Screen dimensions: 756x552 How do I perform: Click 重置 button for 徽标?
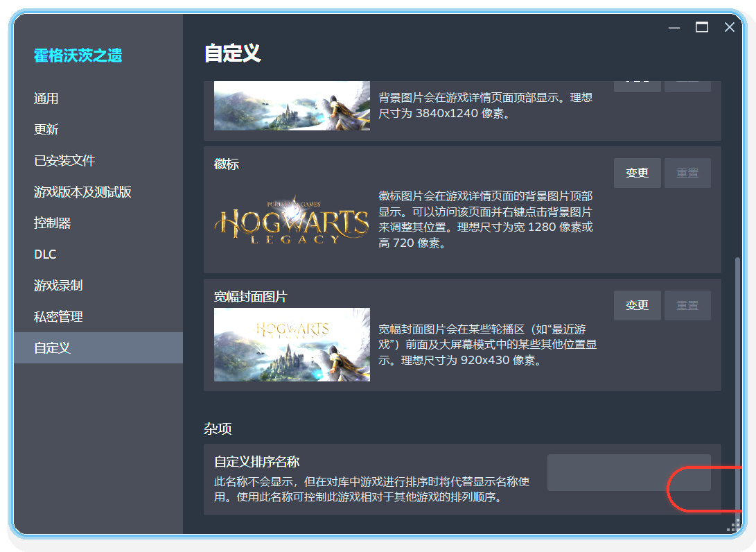[x=687, y=173]
